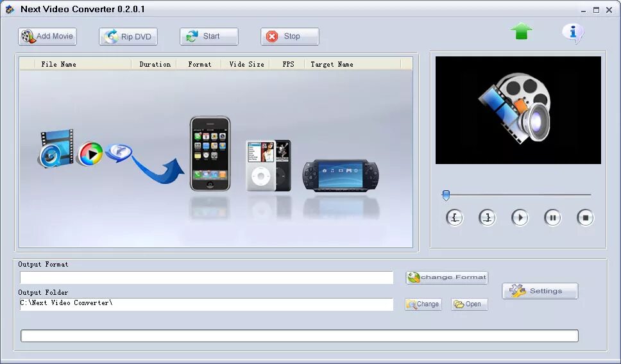Pause the preview playback
Viewport: 621px width, 364px height.
pos(552,218)
